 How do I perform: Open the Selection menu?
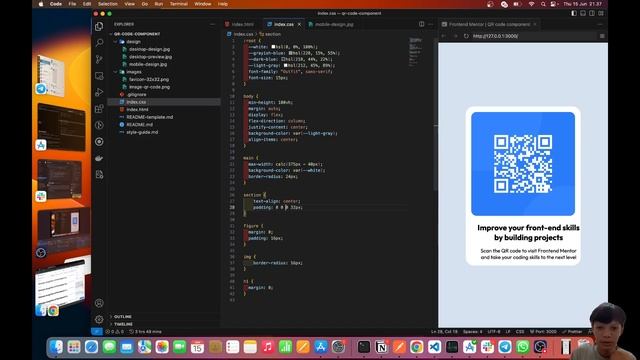point(107,4)
